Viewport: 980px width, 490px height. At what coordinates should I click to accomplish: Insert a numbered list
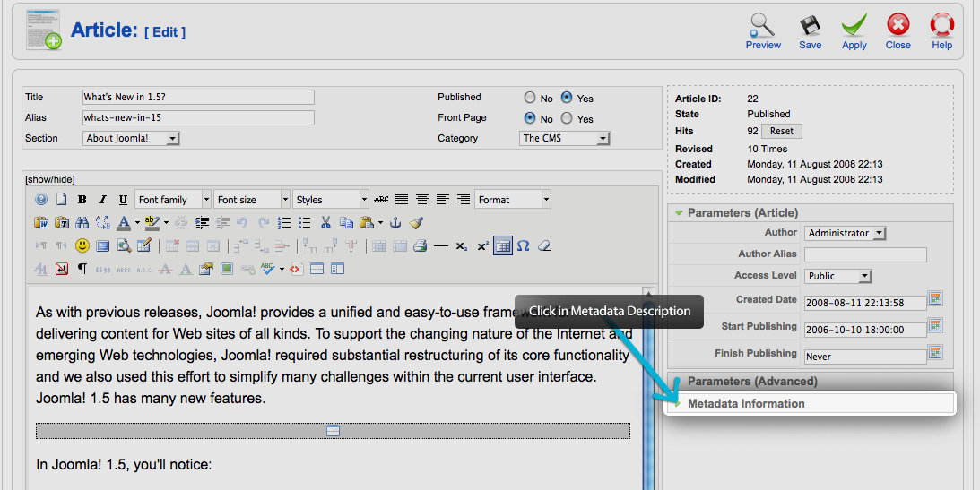(284, 222)
